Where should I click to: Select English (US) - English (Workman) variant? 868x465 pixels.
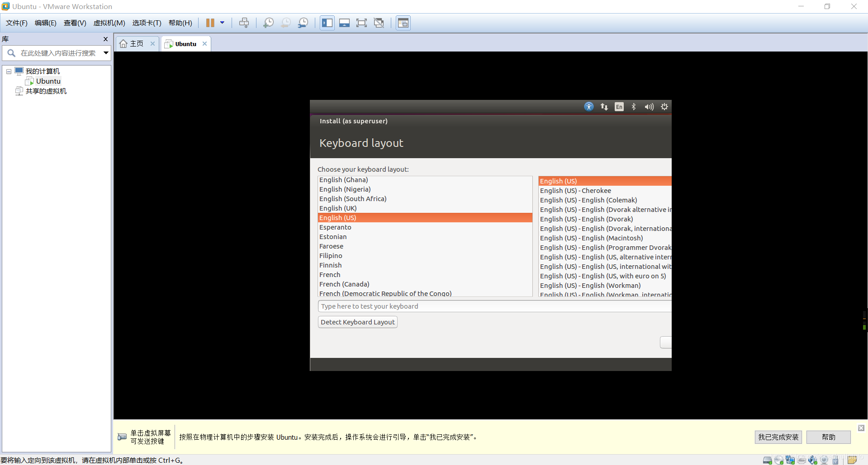[605, 286]
